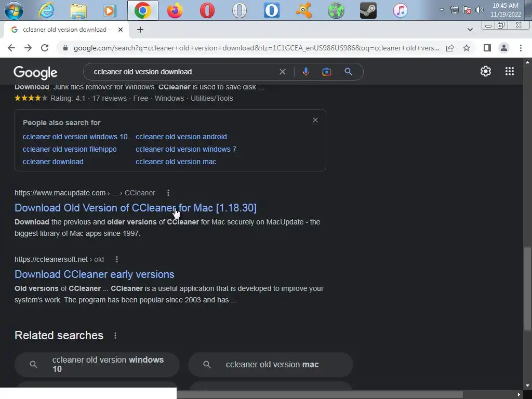
Task: Share this page from address bar
Action: 450,48
